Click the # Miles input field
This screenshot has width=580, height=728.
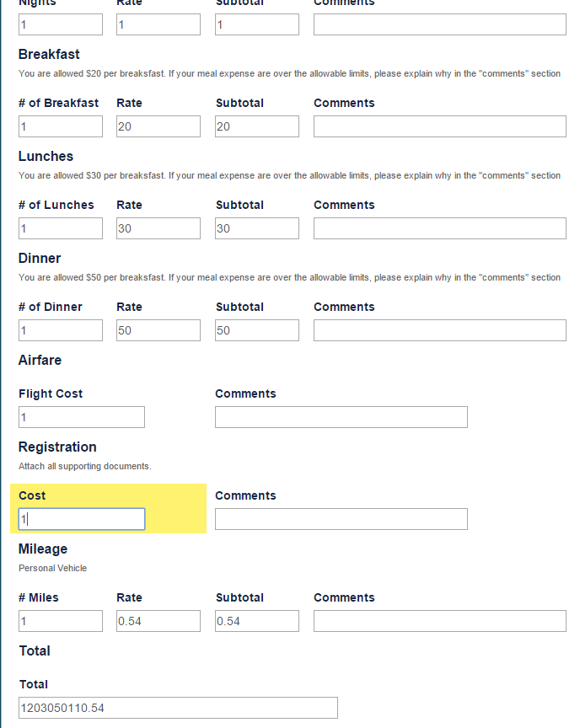[61, 621]
